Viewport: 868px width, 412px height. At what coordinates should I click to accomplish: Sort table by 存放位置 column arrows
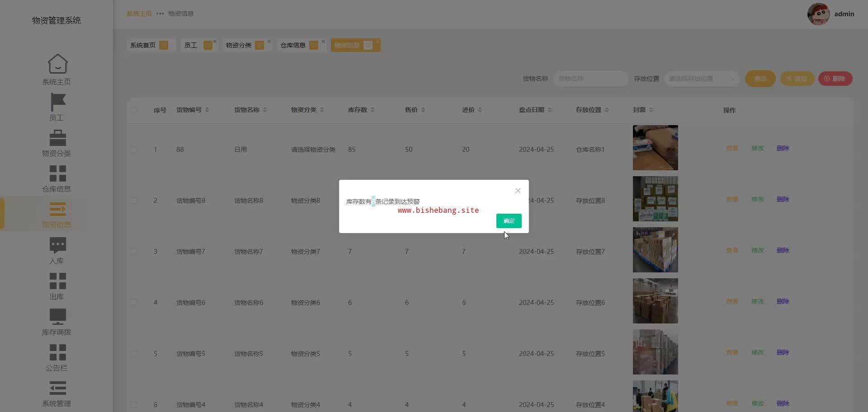[x=607, y=110]
